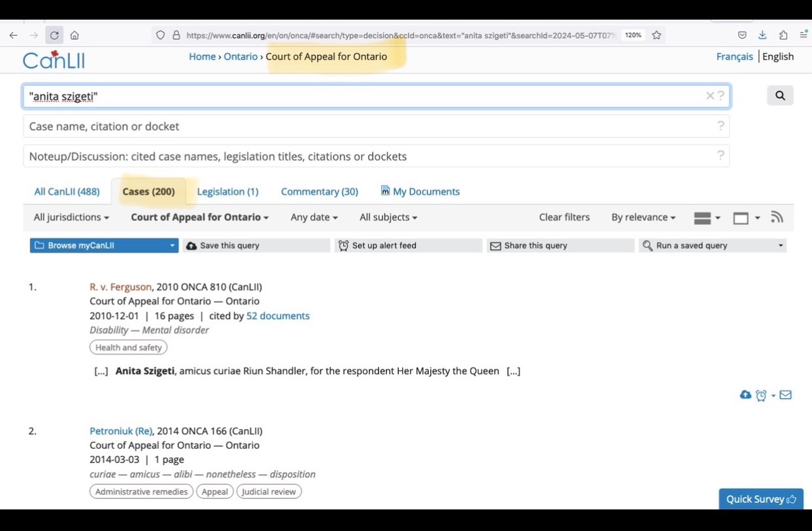
Task: Click the Case name, citation or docket field
Action: (376, 126)
